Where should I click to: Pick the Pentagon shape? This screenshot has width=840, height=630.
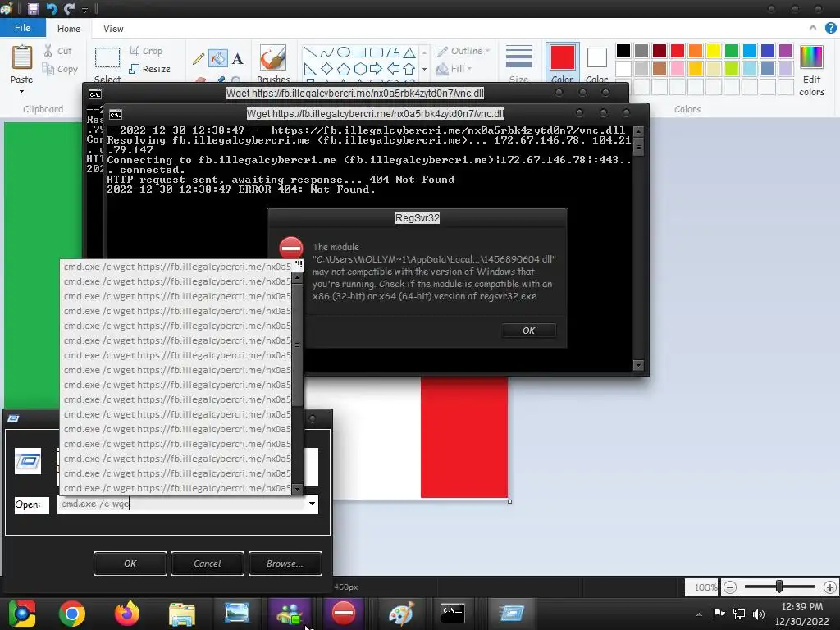click(x=344, y=69)
